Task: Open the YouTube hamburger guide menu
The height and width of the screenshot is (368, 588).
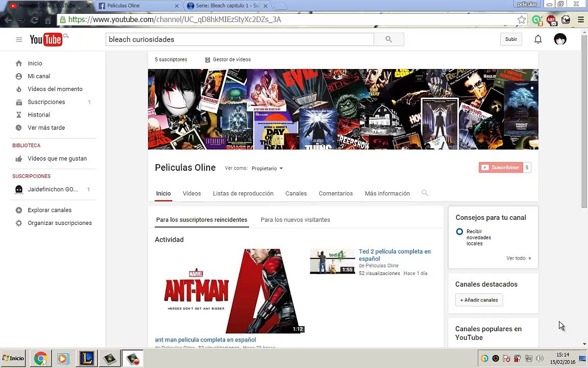Action: (x=19, y=39)
